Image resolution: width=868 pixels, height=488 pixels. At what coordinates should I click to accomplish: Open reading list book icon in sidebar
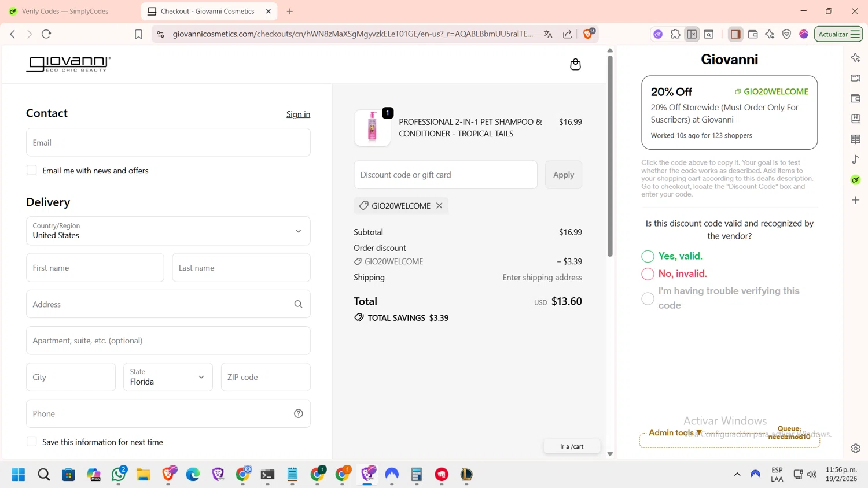pyautogui.click(x=856, y=139)
